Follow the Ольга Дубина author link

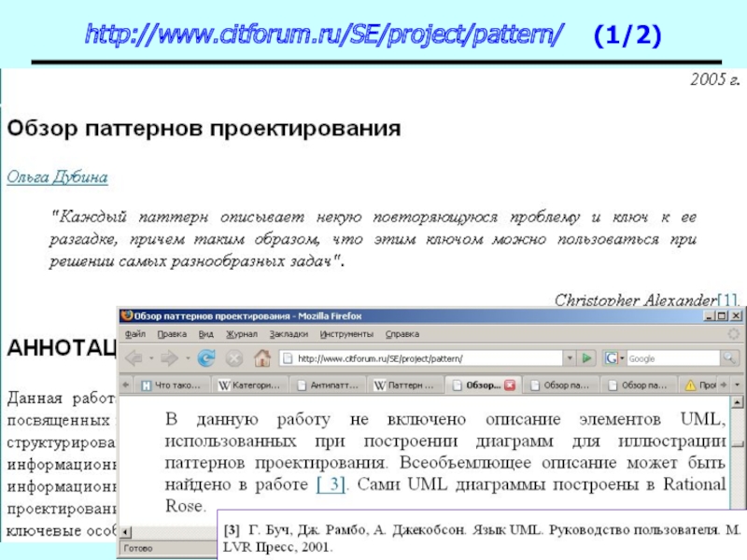(x=58, y=176)
